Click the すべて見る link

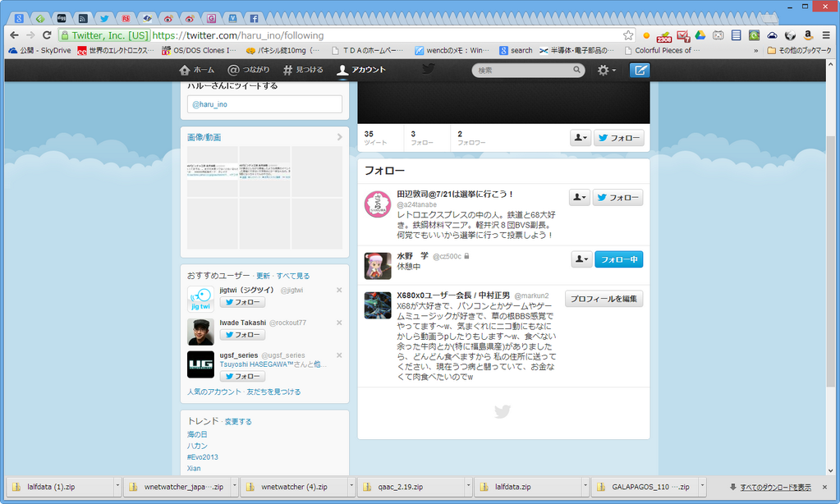pos(293,276)
